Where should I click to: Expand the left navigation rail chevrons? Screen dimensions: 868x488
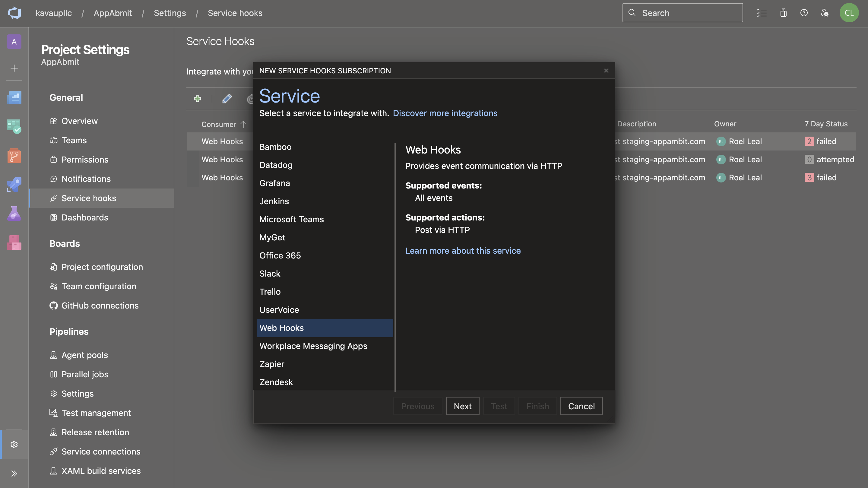[x=14, y=473]
